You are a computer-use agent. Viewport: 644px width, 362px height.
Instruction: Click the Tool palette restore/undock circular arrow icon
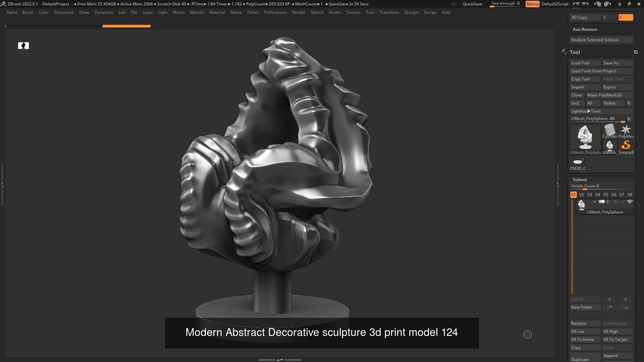(x=636, y=52)
